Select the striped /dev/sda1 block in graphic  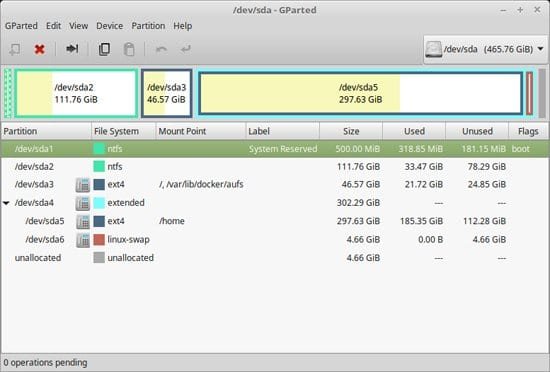click(9, 93)
